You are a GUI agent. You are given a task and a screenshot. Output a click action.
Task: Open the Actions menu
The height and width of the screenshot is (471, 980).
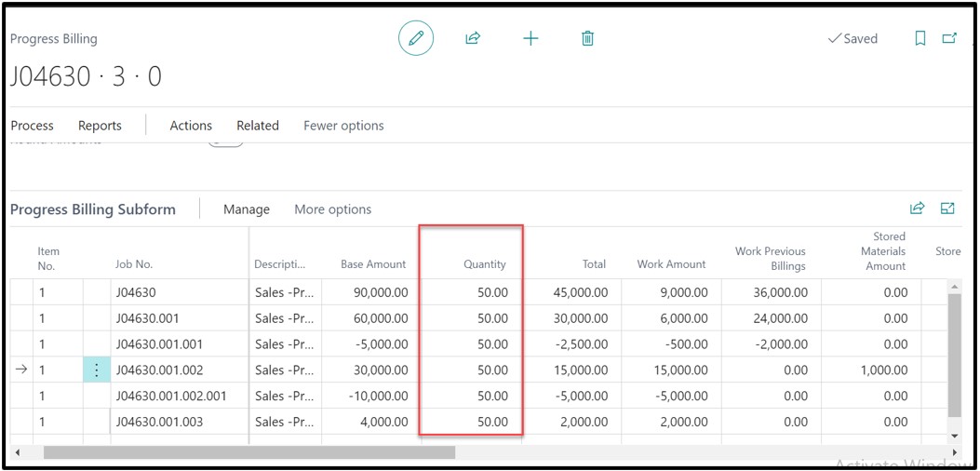[x=191, y=126]
